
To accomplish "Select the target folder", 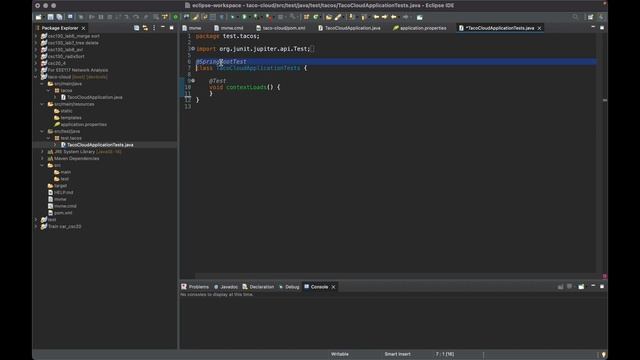I will pos(60,186).
